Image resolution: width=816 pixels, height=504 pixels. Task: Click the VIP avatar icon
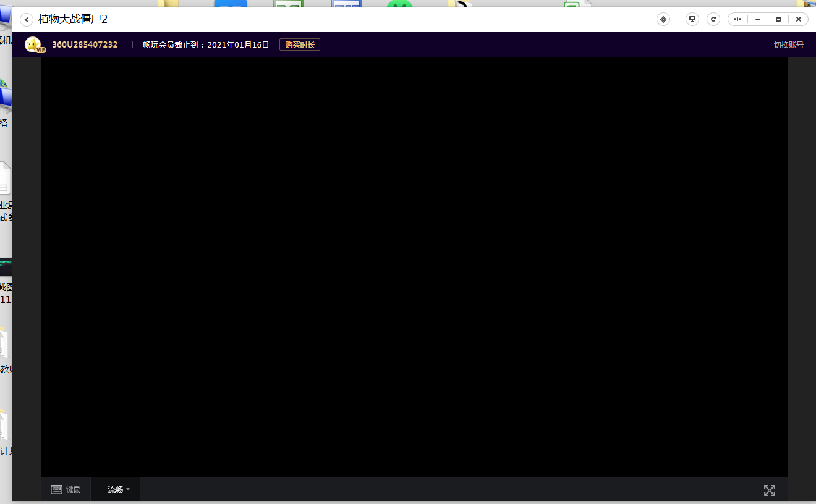(35, 44)
